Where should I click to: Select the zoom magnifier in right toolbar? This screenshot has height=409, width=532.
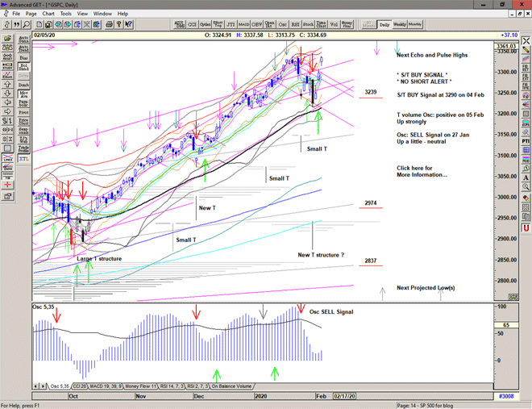(x=526, y=186)
